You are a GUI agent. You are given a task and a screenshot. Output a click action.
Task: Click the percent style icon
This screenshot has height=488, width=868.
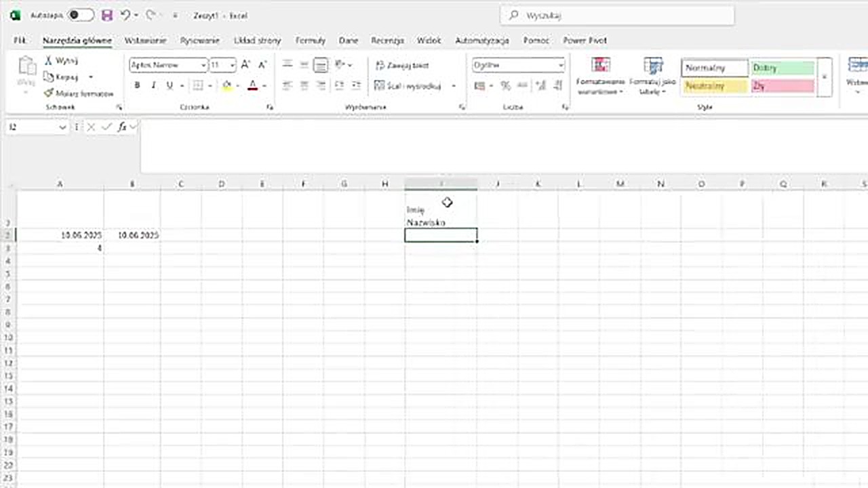pyautogui.click(x=505, y=85)
